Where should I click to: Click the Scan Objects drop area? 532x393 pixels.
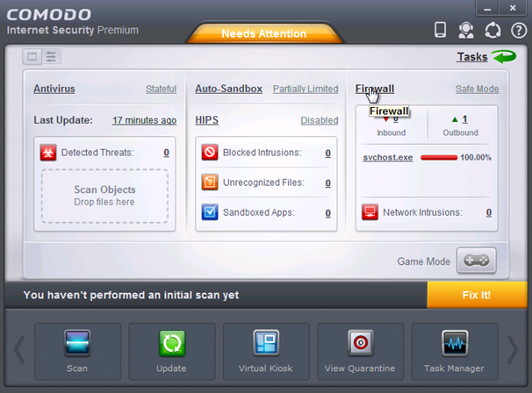coord(104,196)
